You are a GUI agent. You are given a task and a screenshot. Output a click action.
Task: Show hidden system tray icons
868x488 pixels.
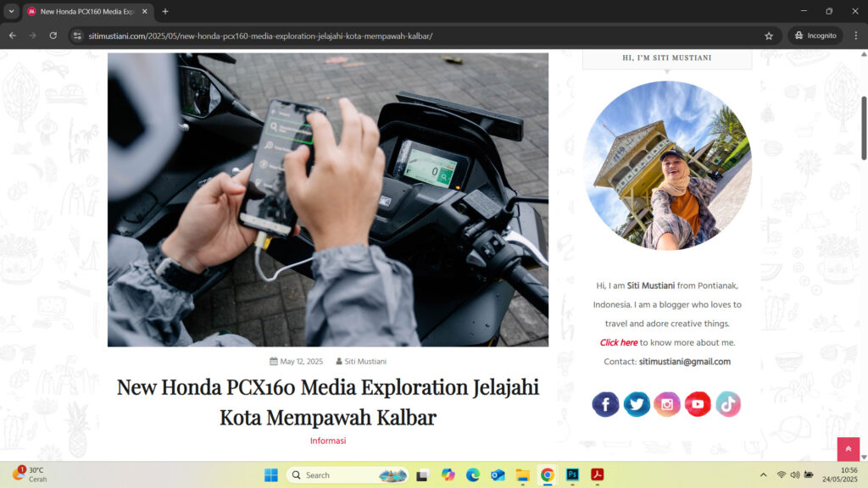coord(764,474)
